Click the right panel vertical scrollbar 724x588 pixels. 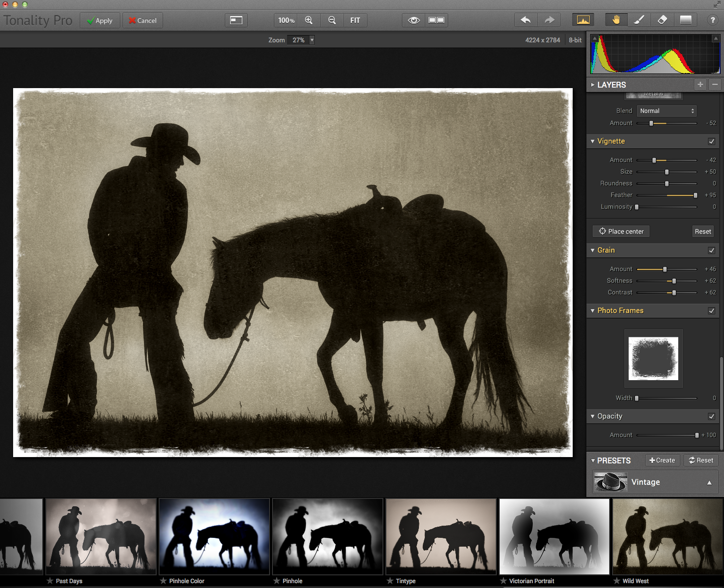(721, 403)
